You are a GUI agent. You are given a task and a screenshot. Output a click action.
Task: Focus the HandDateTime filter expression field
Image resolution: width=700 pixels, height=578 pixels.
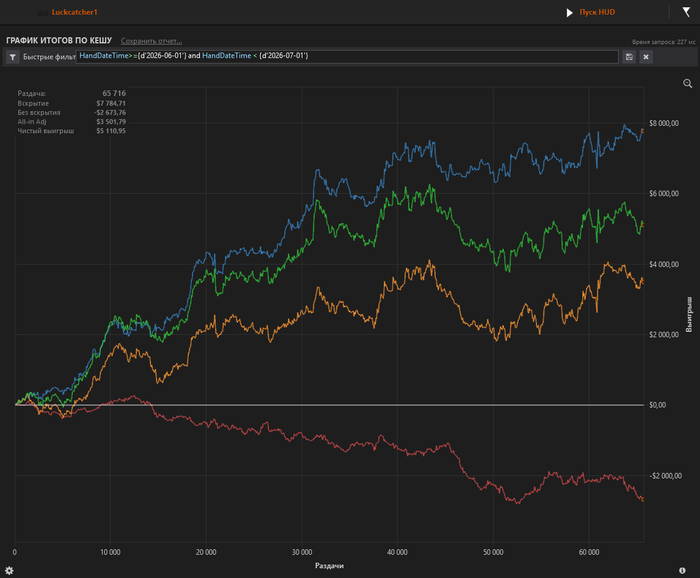(x=347, y=56)
